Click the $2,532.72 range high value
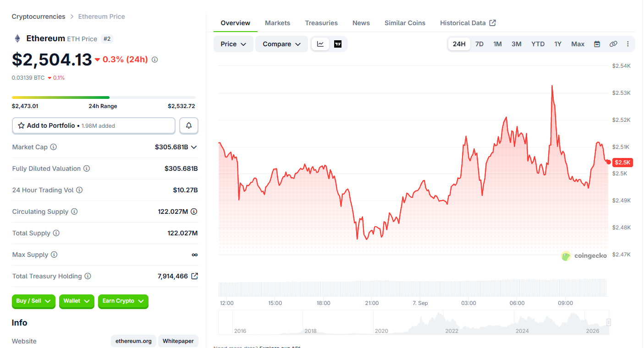Screen dimensions: 644x348 182,106
